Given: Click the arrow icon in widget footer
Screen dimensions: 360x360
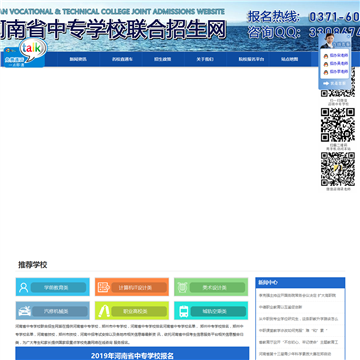Looking at the screenshot, I should click(x=326, y=83).
